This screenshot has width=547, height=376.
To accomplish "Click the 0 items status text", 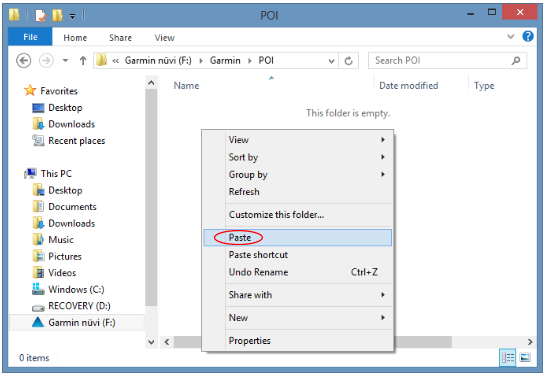I will pos(34,358).
